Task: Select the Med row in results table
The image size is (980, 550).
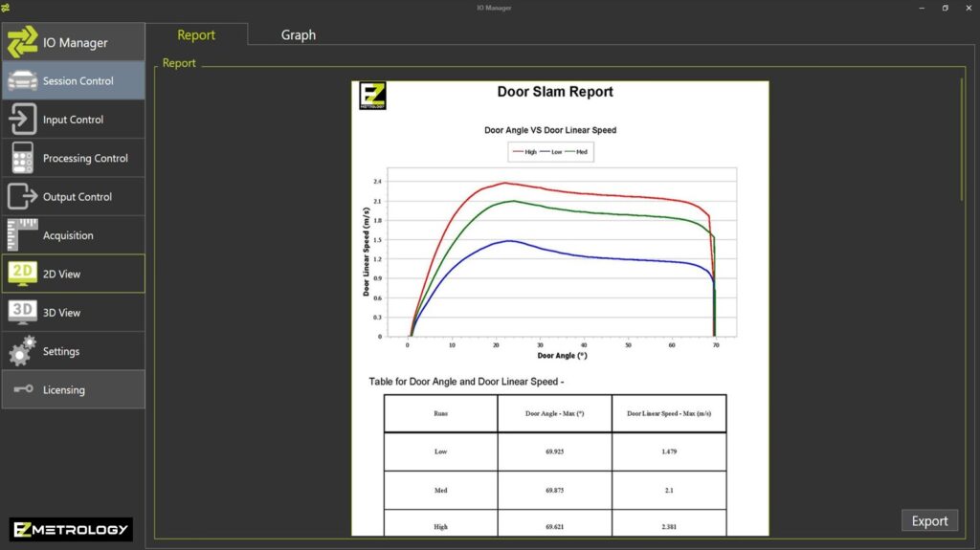Action: 440,490
